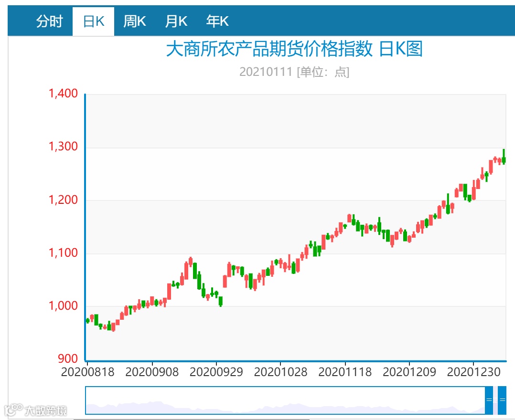
Task: Click the y-axis label 1,200
Action: (x=63, y=199)
